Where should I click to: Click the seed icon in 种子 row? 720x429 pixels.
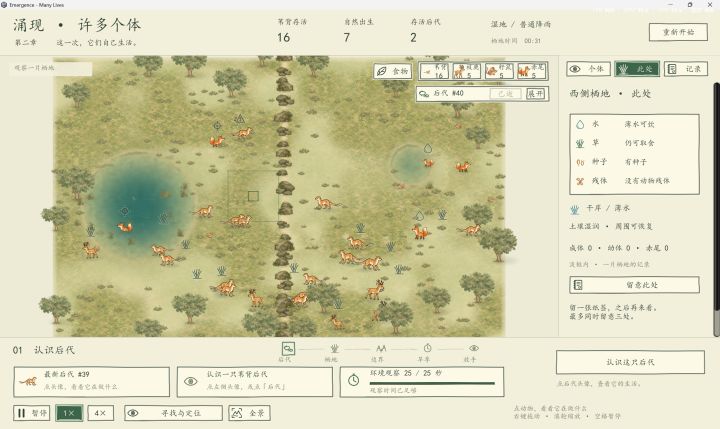coord(580,162)
